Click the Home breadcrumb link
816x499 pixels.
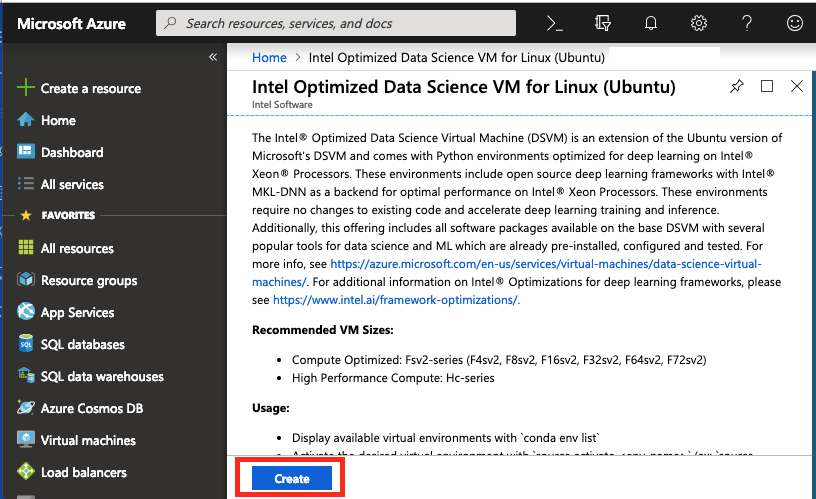269,57
